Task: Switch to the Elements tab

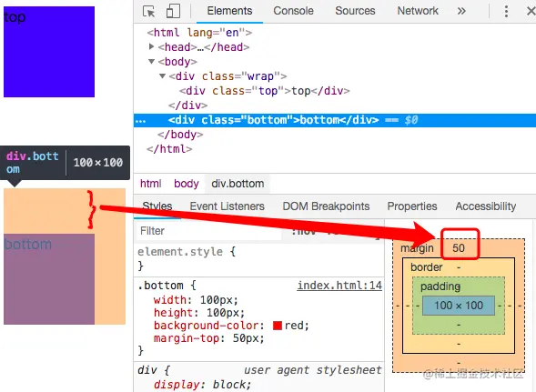Action: pos(229,11)
